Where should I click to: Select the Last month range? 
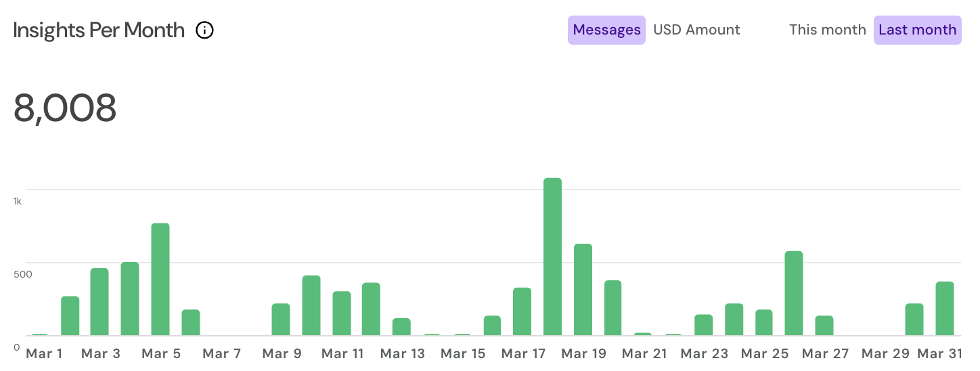point(917,30)
